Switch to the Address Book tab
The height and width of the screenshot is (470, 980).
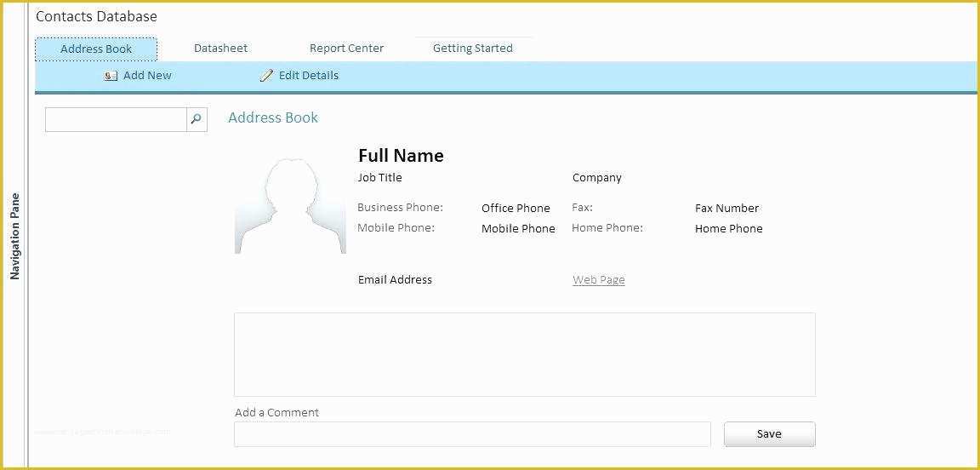tap(96, 49)
